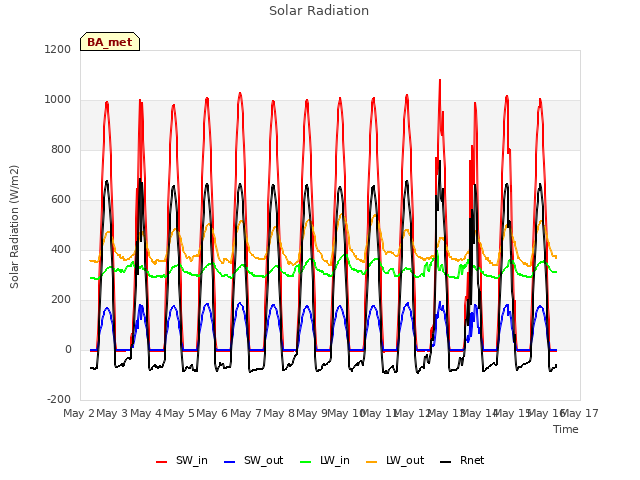Click the y-axis title Solar Radiation (W/m2)

14,227
